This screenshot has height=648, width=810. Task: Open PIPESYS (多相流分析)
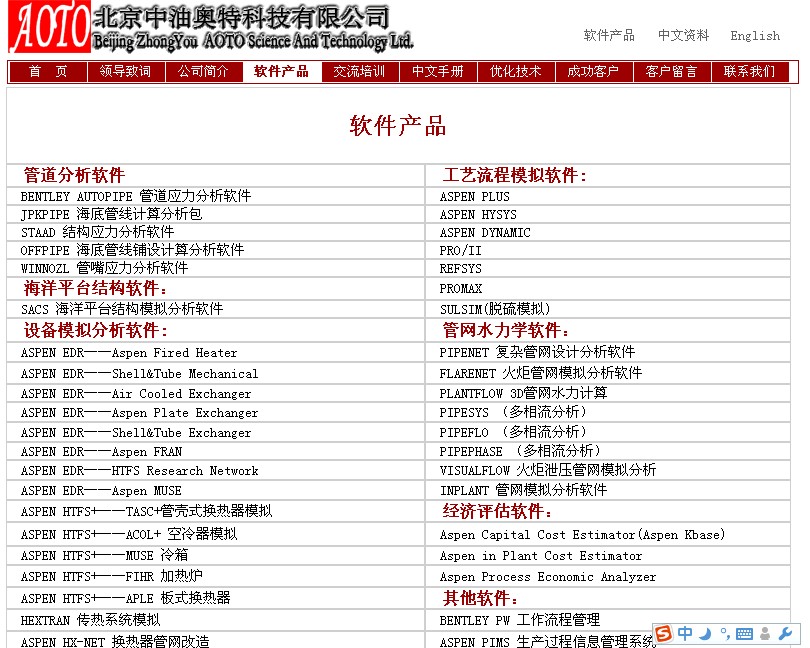[x=513, y=412]
